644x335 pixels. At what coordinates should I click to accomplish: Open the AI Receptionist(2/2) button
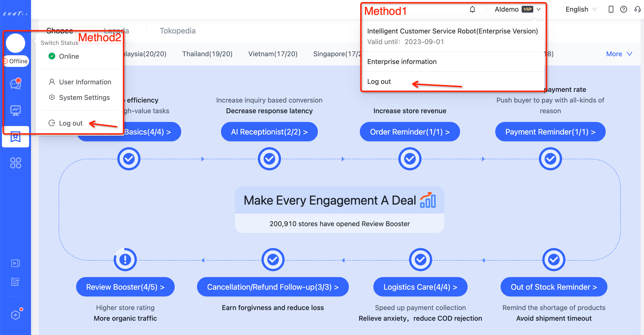269,132
